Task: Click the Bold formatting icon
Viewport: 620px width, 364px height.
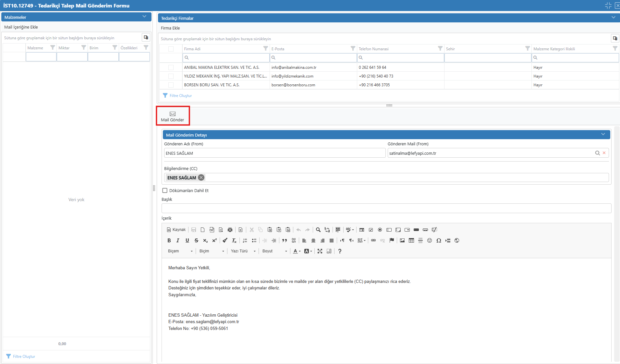Action: pyautogui.click(x=169, y=240)
